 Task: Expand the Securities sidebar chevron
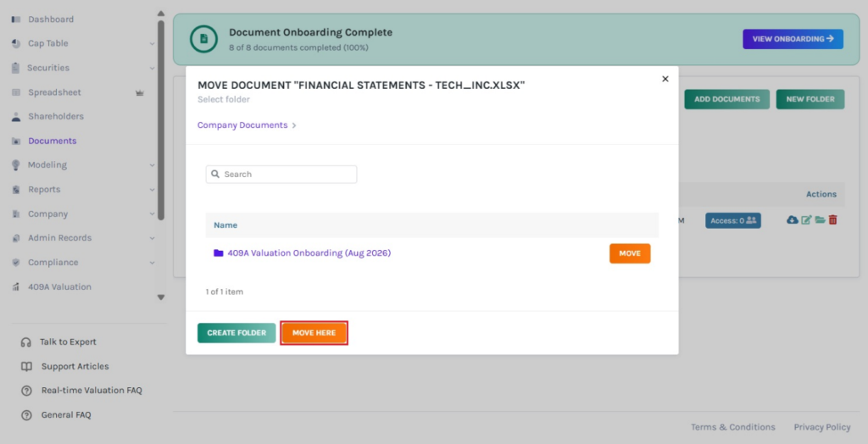click(x=153, y=68)
